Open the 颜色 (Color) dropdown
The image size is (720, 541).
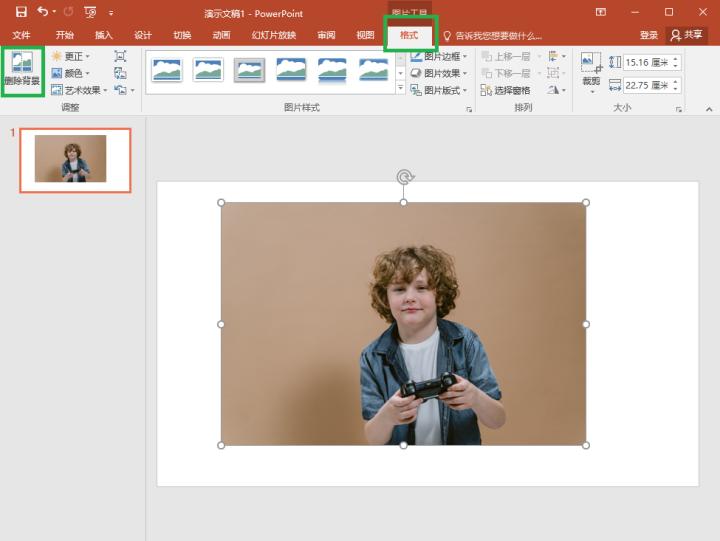click(76, 73)
